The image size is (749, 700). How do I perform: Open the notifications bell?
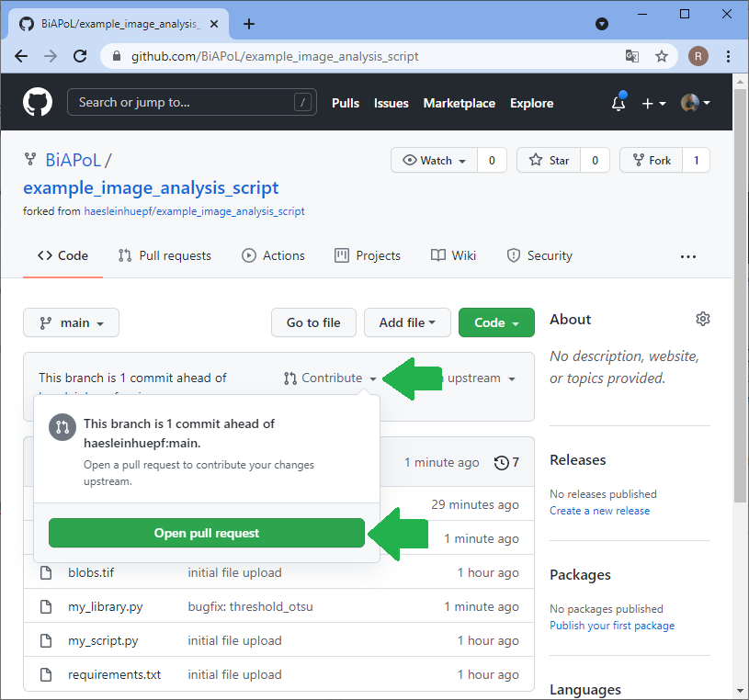click(x=618, y=104)
